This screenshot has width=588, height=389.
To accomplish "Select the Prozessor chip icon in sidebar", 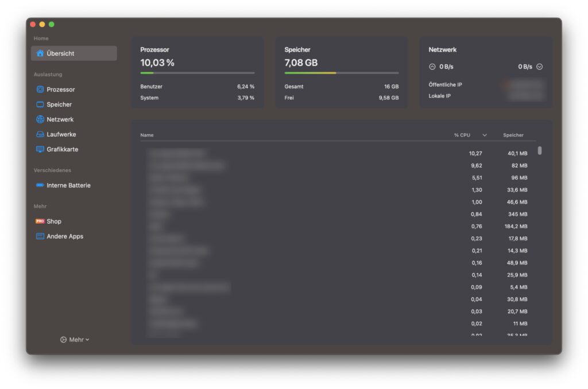I will point(40,90).
